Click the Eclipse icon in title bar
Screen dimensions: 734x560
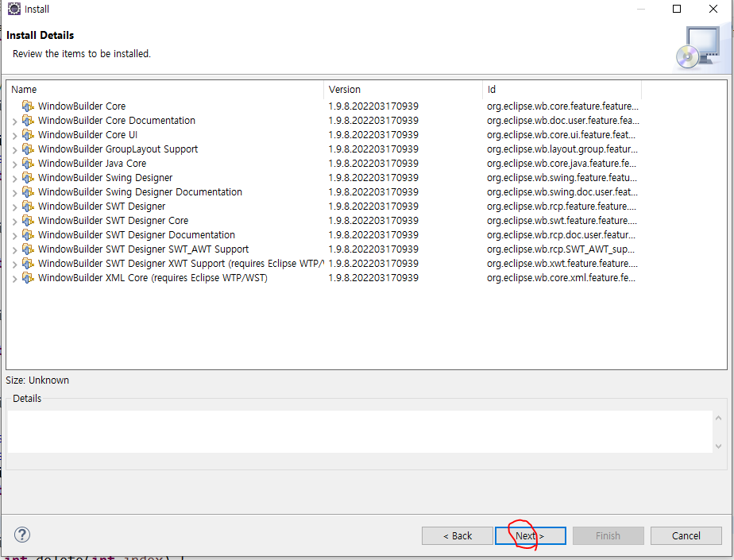(14, 9)
